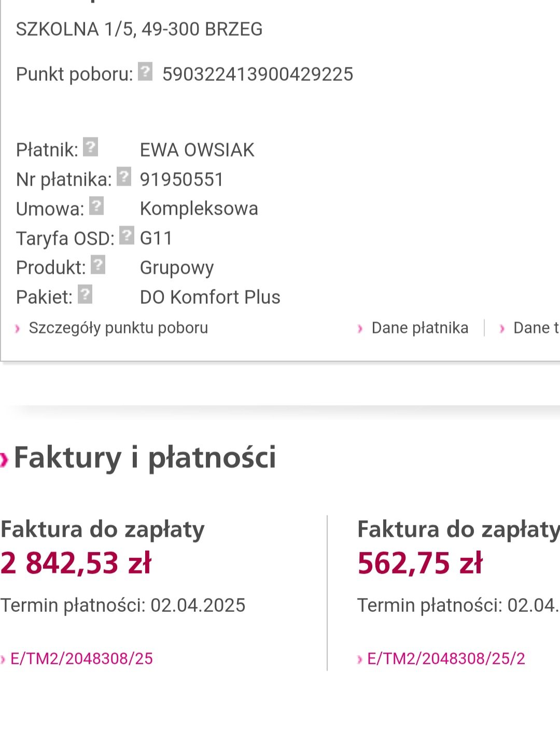Viewport: 560px width, 743px height.
Task: Click the payer number 91950551
Action: [182, 179]
